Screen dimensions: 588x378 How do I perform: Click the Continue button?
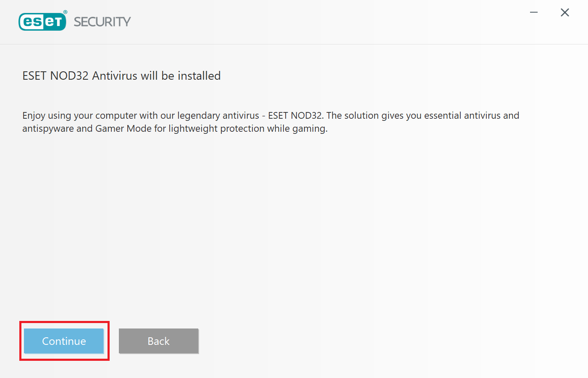tap(64, 341)
